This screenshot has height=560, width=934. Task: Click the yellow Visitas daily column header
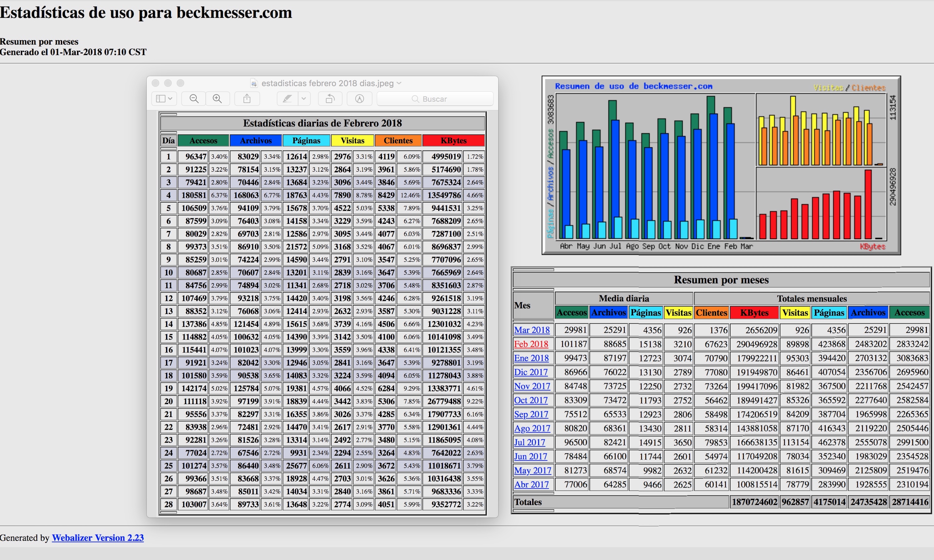[352, 141]
